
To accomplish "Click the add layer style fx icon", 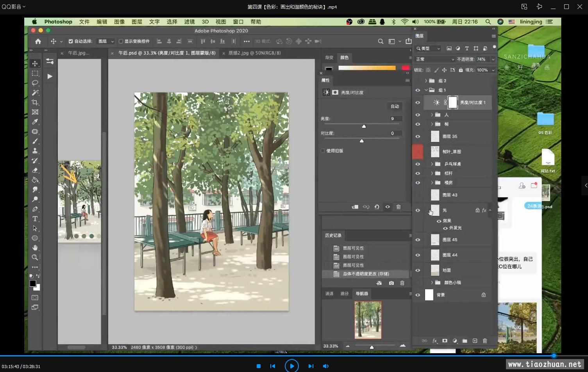I will click(x=434, y=341).
